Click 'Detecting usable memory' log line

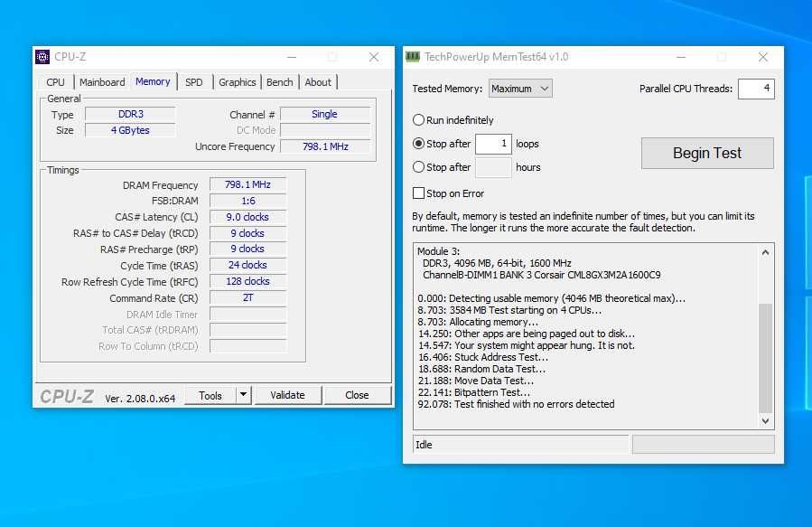pos(552,298)
